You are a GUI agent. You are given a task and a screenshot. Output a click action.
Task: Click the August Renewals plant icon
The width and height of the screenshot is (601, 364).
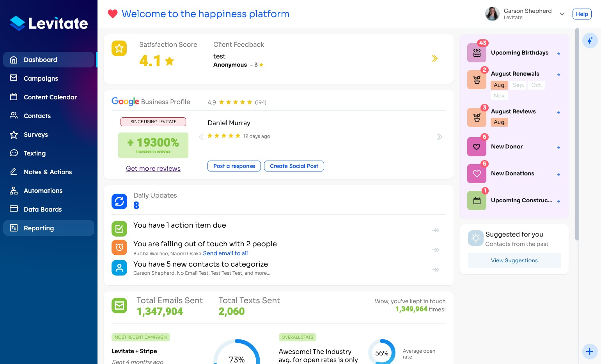(477, 80)
